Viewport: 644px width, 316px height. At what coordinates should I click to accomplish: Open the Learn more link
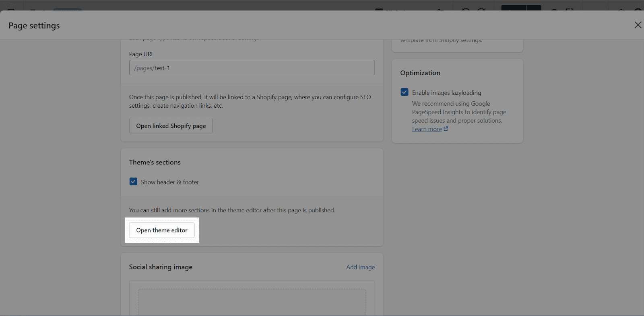(x=427, y=129)
